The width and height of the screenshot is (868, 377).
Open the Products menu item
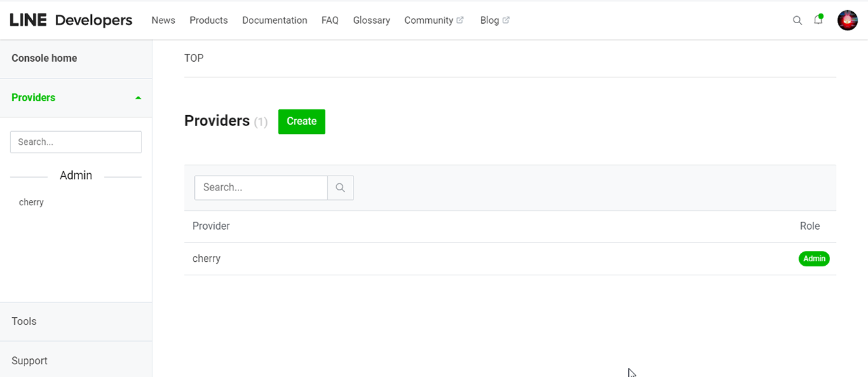[x=208, y=21]
